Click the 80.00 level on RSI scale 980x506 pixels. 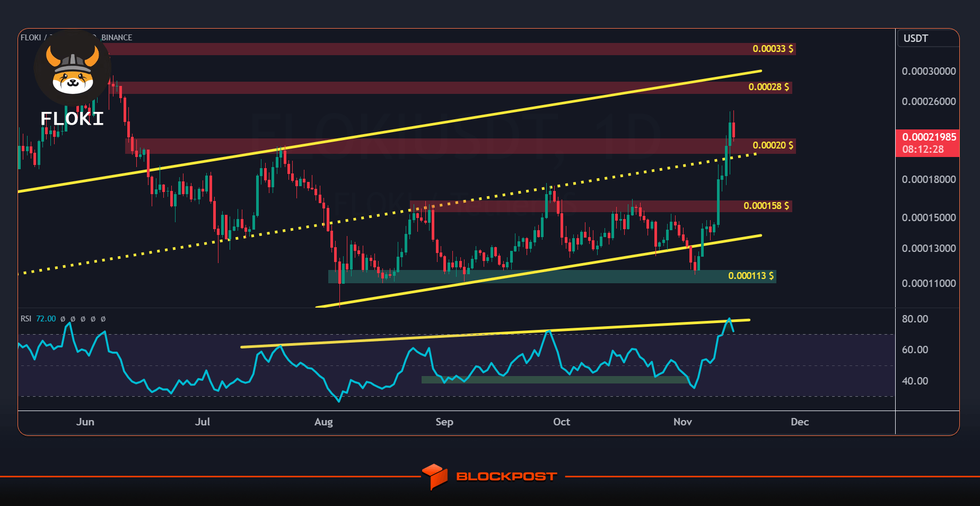pos(915,319)
